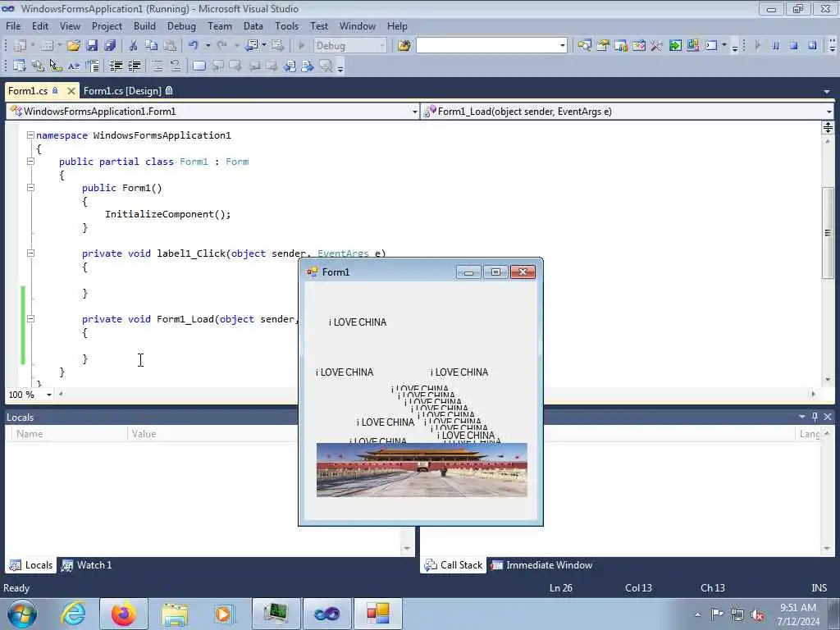Open the Debug menu
The height and width of the screenshot is (630, 840).
click(181, 25)
